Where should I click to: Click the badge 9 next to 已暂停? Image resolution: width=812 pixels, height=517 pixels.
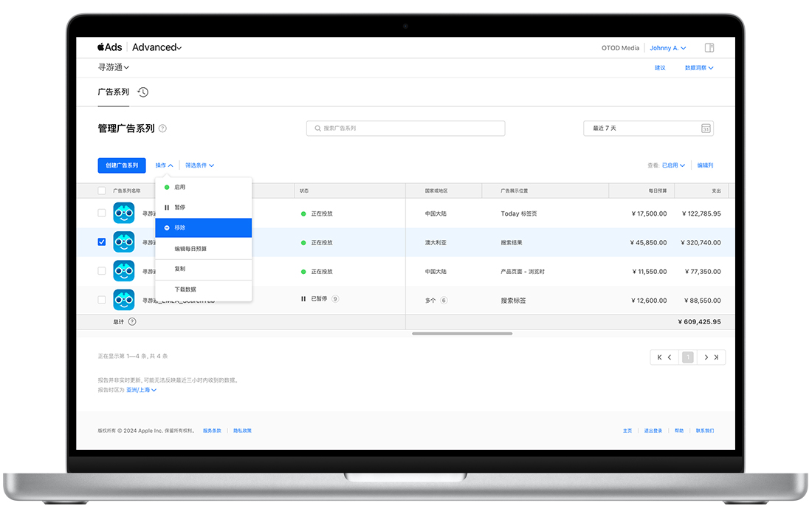[335, 299]
